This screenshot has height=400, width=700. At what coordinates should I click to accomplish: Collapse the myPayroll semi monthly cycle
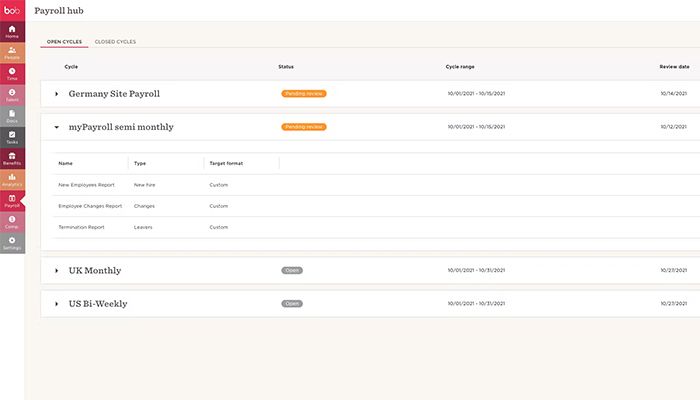point(57,127)
